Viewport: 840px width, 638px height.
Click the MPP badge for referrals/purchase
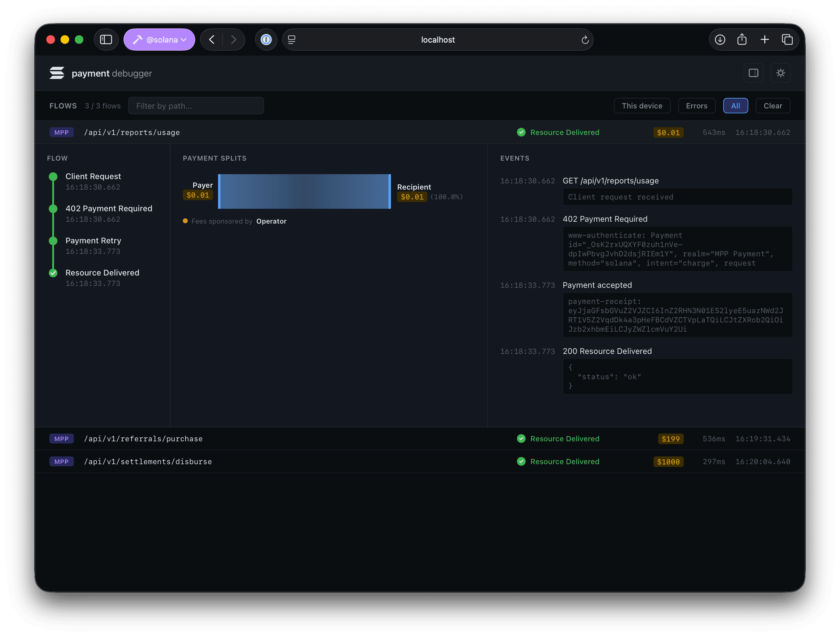pos(61,439)
